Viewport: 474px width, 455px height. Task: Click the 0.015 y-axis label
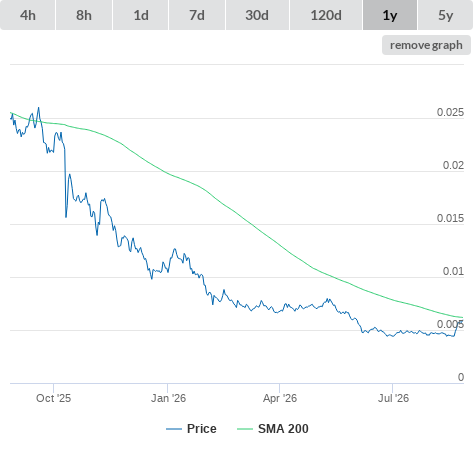[450, 218]
